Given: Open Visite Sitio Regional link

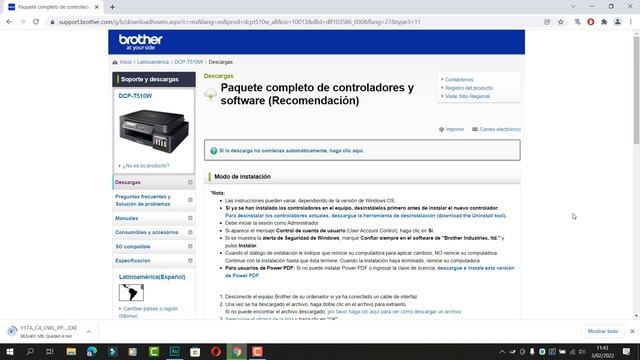Looking at the screenshot, I should [467, 96].
